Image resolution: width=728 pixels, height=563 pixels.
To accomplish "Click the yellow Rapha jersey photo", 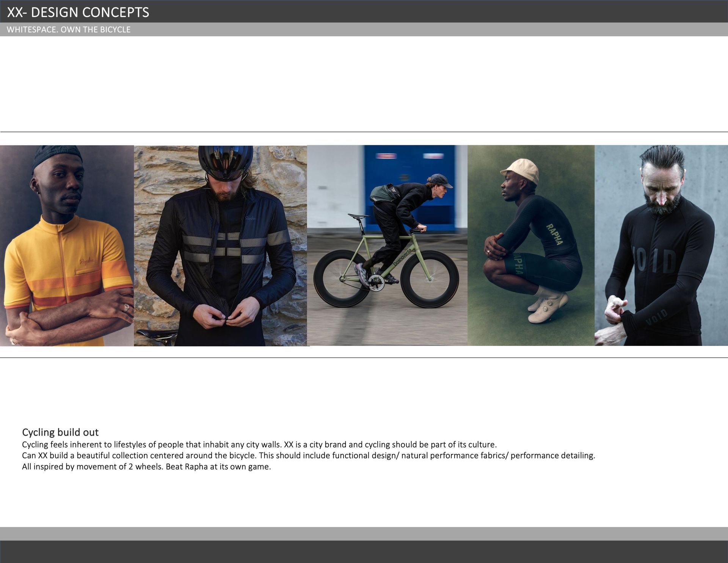I will click(67, 245).
